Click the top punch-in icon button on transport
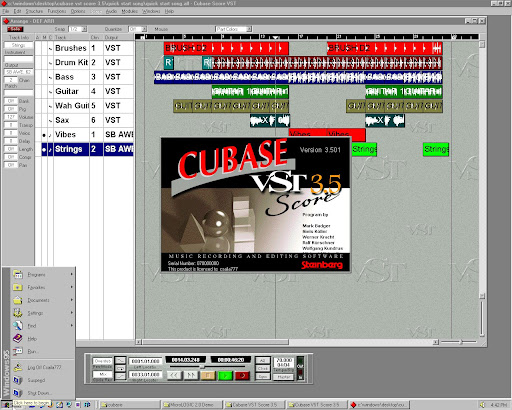This screenshot has width=512, height=410. pos(120,360)
